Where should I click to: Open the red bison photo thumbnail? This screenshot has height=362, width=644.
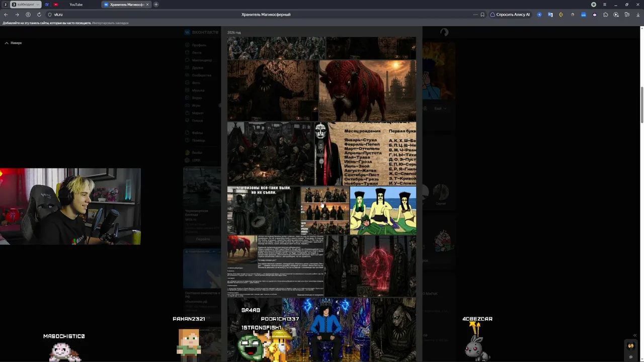368,90
